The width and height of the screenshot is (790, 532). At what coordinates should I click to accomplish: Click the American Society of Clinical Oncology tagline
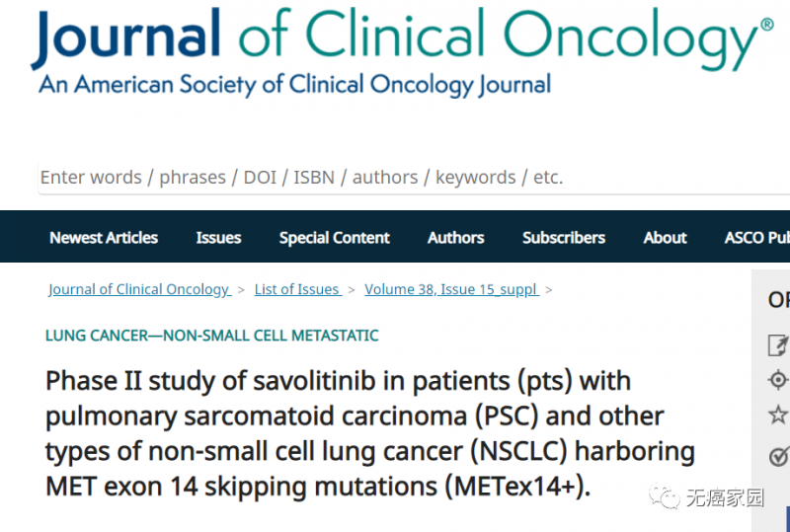point(295,85)
